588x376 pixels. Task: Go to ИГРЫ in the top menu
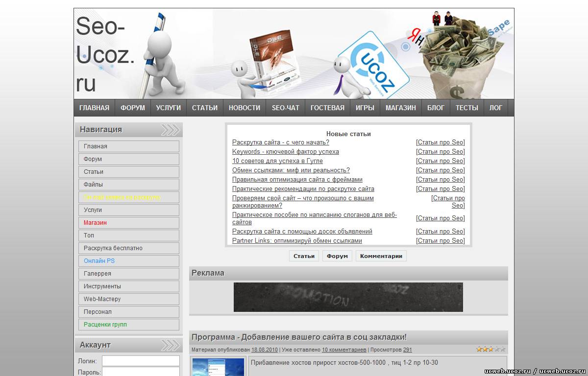tap(365, 108)
